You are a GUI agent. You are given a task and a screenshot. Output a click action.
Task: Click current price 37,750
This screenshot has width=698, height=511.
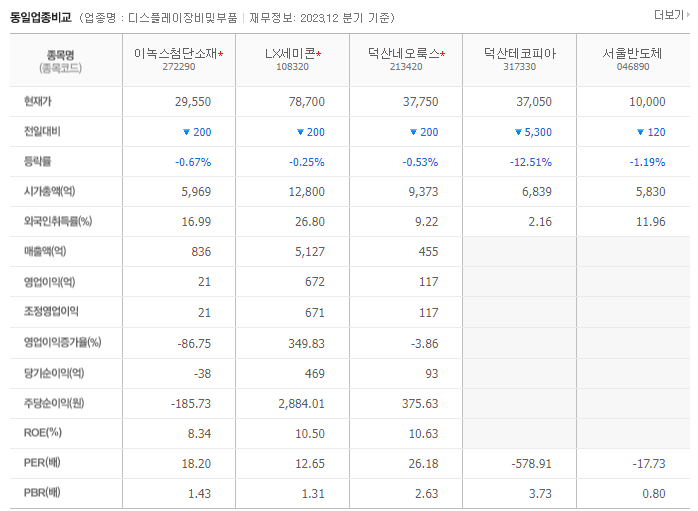[421, 102]
